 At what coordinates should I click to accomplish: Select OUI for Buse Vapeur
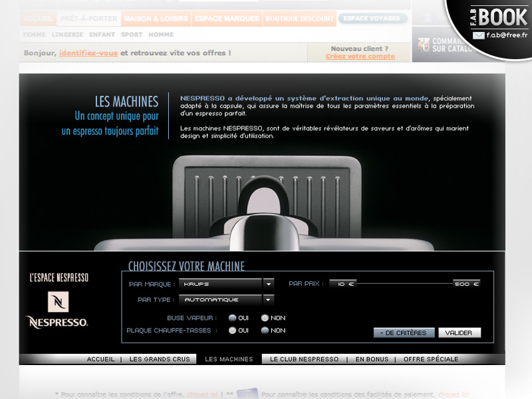point(232,318)
